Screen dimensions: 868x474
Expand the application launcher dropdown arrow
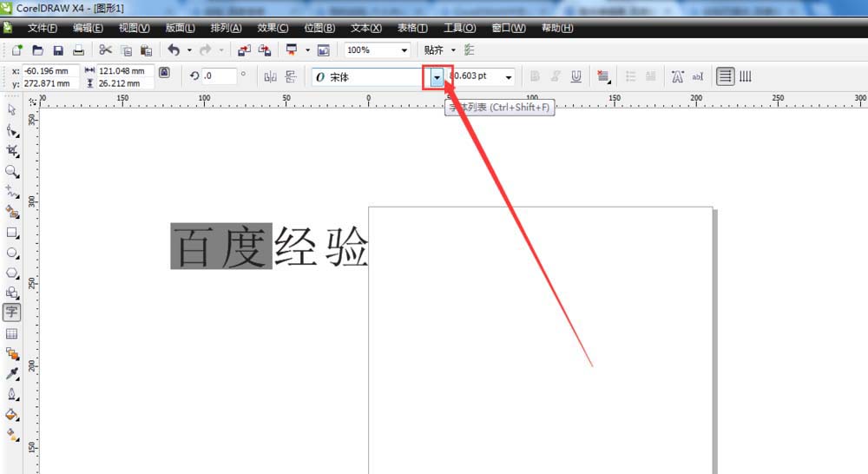(308, 50)
